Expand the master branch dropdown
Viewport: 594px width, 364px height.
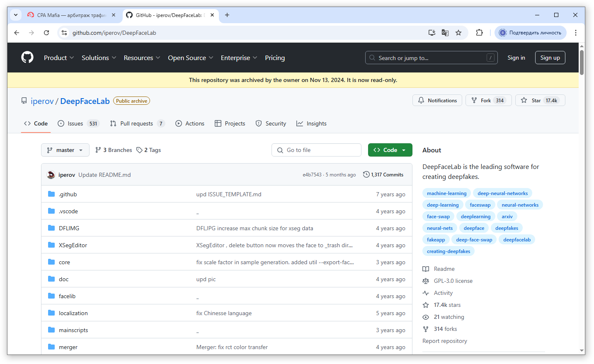point(65,150)
